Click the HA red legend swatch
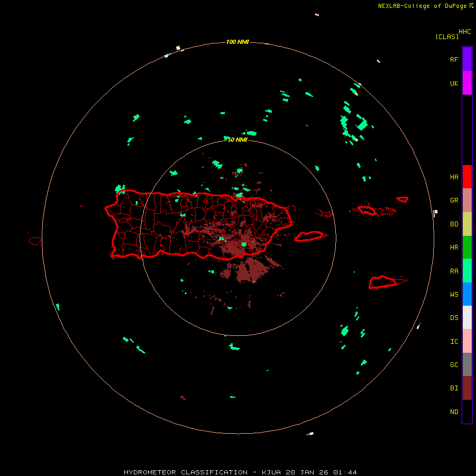 pos(467,177)
